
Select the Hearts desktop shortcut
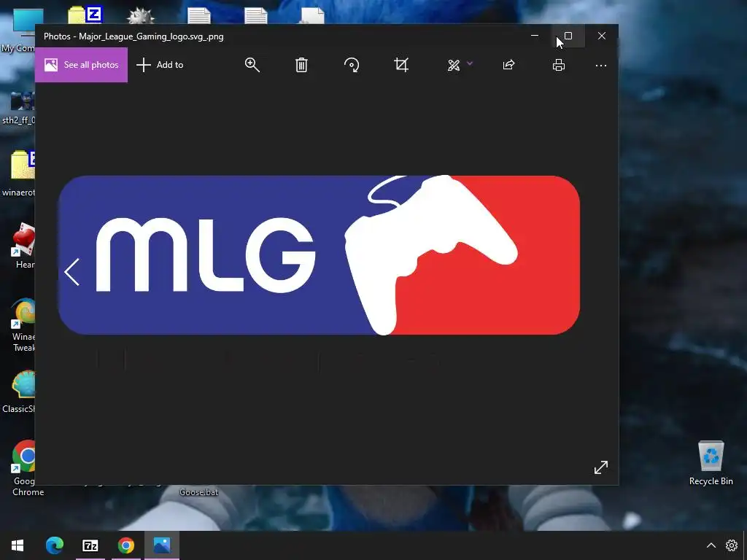click(22, 246)
